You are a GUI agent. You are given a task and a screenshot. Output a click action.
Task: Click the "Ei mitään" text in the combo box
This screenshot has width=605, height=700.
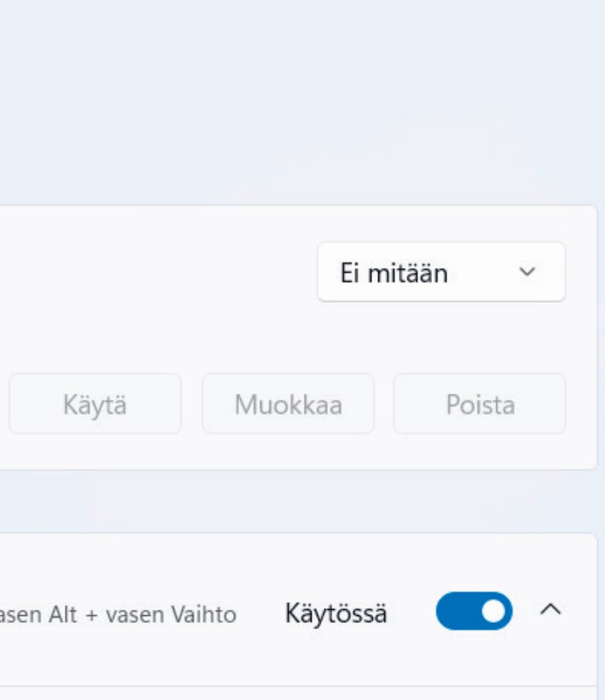click(x=393, y=274)
